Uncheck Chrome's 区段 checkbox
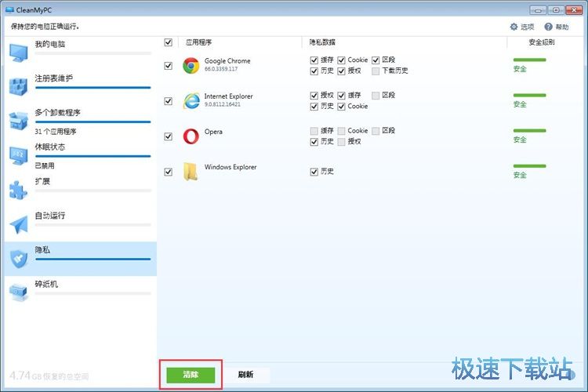 (376, 60)
